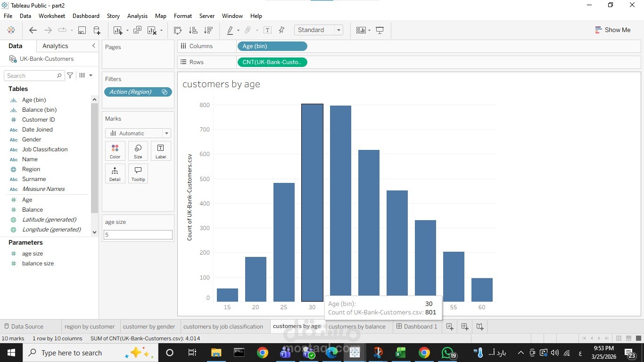Open the Marks type dropdown Automatic

click(x=138, y=133)
